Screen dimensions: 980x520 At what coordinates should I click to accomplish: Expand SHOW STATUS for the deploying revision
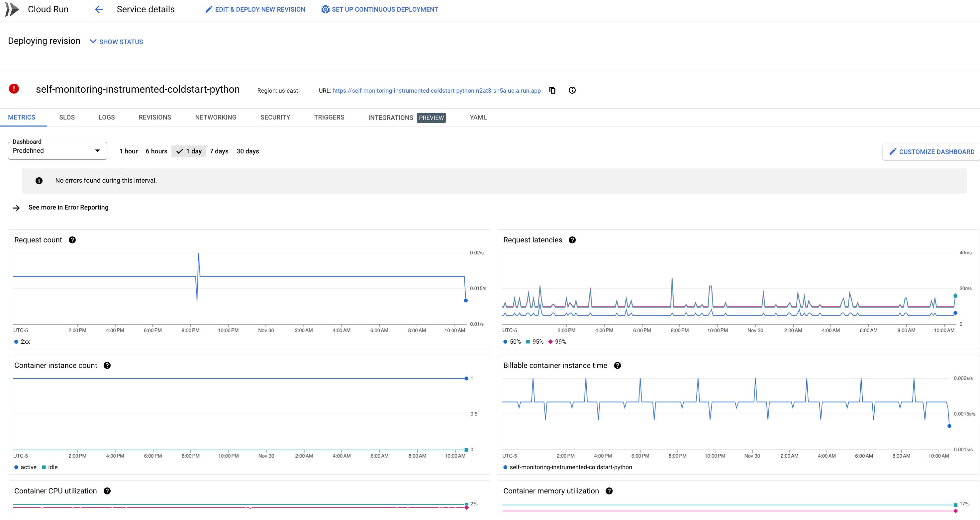[x=116, y=42]
